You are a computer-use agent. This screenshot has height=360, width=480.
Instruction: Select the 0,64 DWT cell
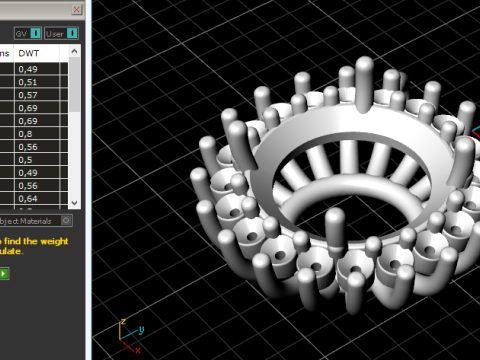[37, 199]
